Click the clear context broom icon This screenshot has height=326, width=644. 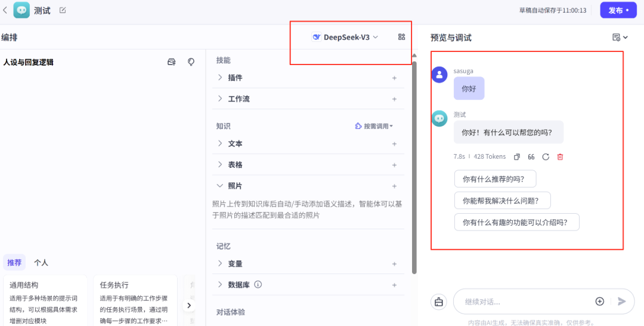coord(439,302)
